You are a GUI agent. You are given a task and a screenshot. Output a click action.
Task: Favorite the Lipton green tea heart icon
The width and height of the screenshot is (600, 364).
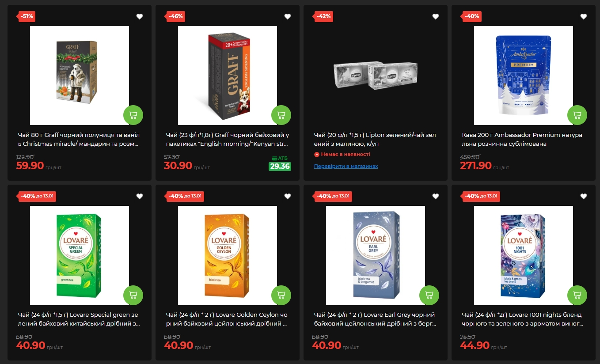[436, 16]
